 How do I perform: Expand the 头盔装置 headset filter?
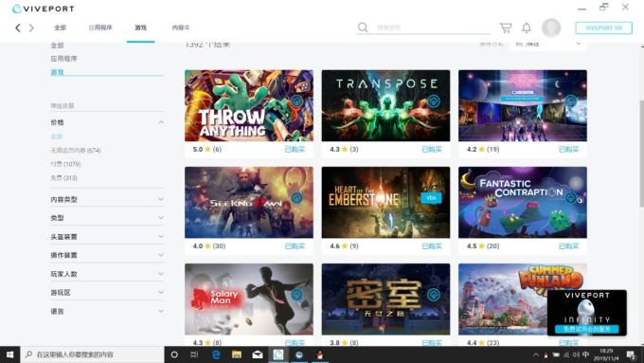click(161, 237)
